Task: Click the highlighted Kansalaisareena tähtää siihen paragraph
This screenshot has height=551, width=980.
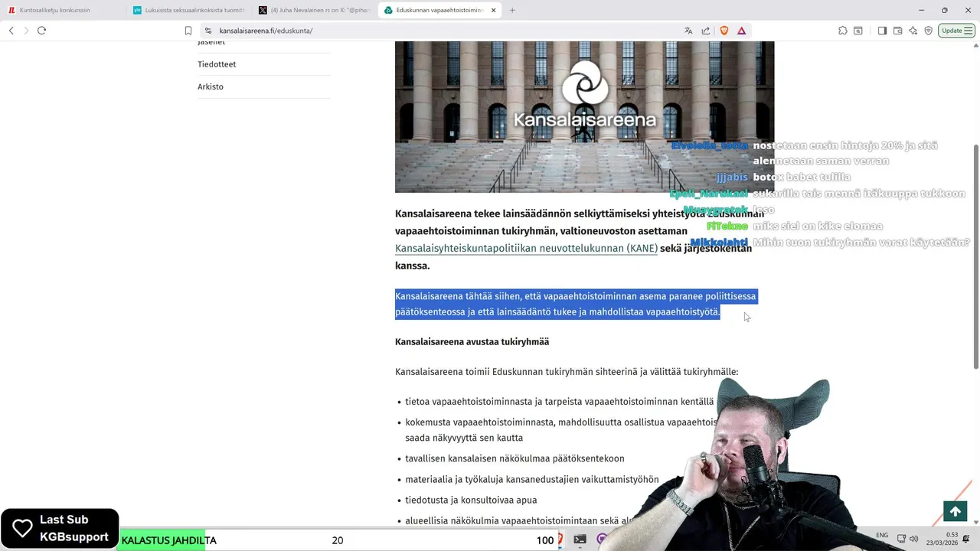Action: tap(575, 304)
